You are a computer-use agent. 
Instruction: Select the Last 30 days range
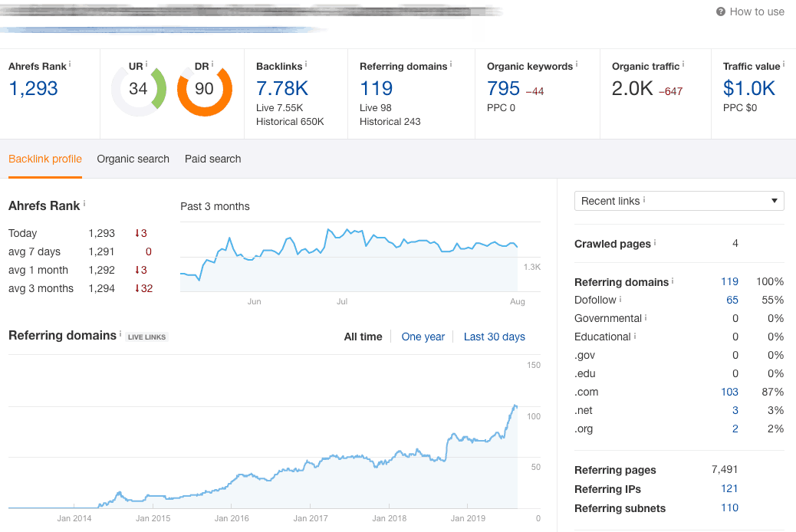[x=495, y=337]
